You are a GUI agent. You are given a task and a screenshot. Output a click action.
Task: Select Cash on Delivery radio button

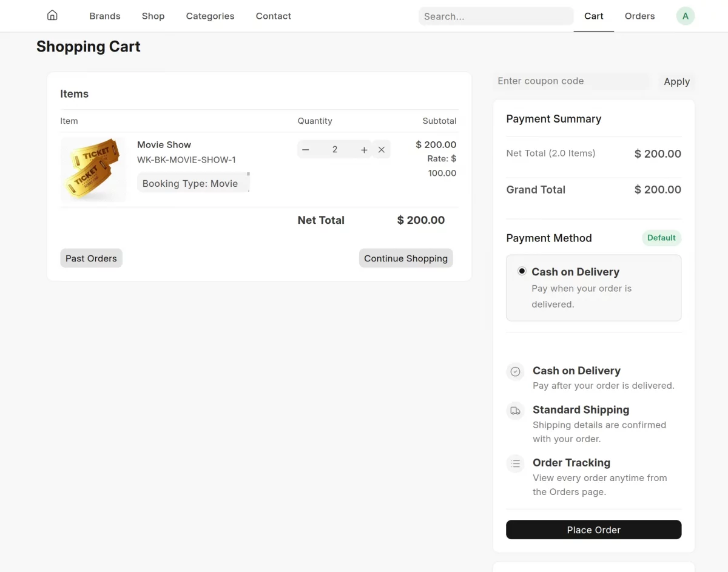(x=522, y=271)
